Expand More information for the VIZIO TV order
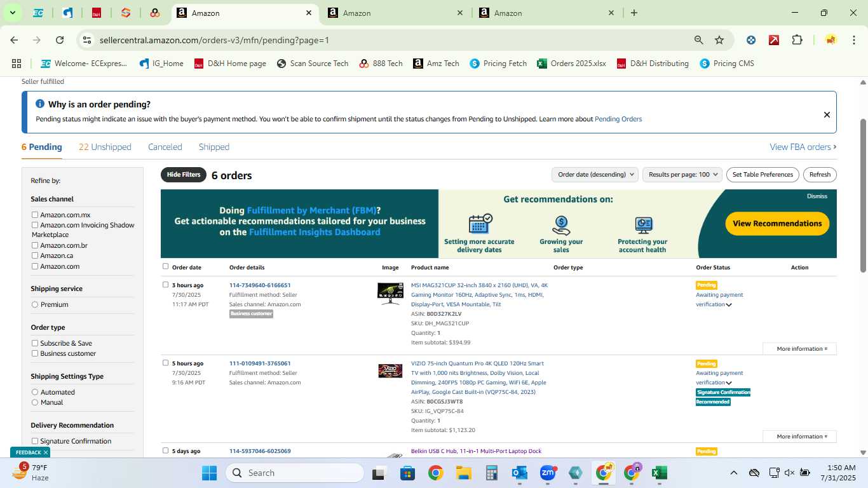The height and width of the screenshot is (488, 868). pyautogui.click(x=800, y=437)
